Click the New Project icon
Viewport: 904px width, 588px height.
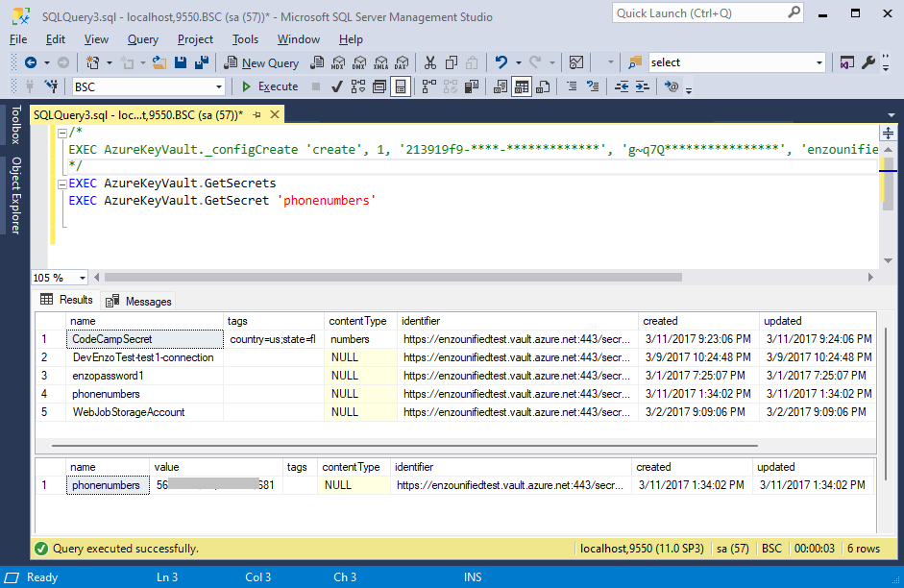click(x=92, y=62)
